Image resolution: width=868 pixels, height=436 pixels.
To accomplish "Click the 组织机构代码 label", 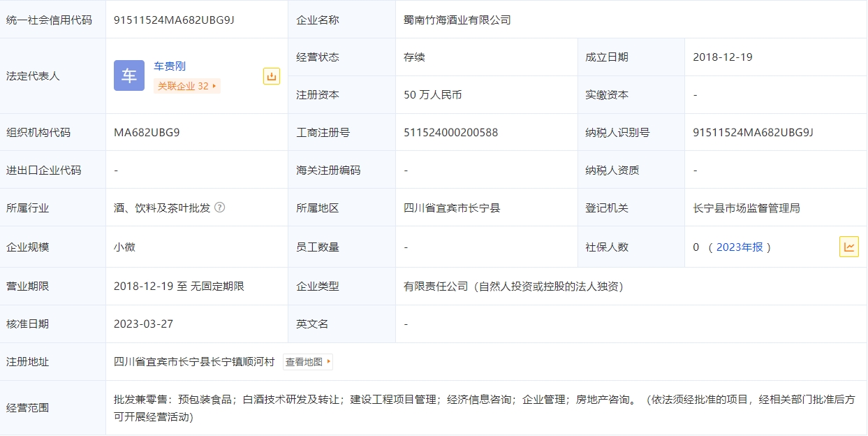I will [x=38, y=133].
